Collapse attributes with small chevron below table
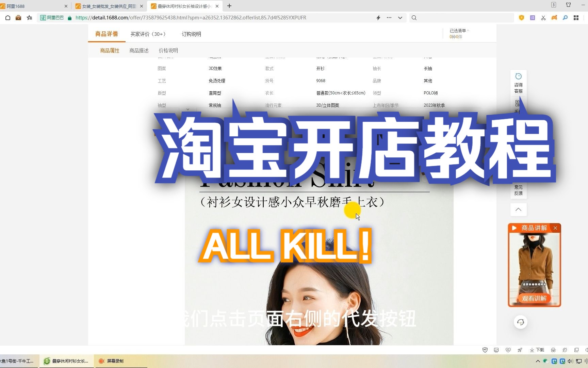This screenshot has width=588, height=368. pos(188,109)
